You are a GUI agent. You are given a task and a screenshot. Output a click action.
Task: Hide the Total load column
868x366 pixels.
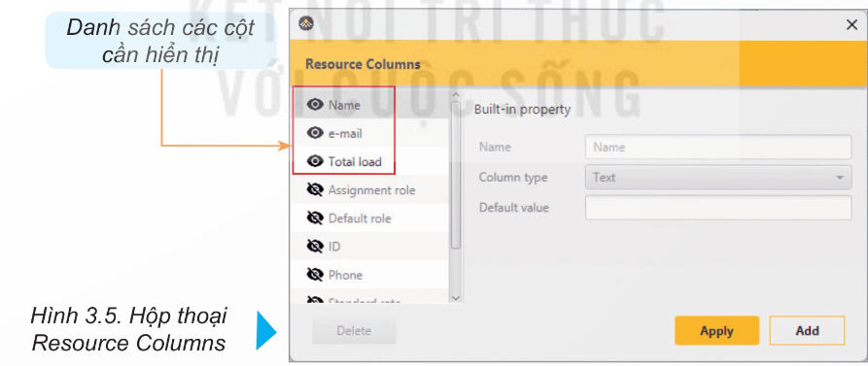click(x=315, y=161)
